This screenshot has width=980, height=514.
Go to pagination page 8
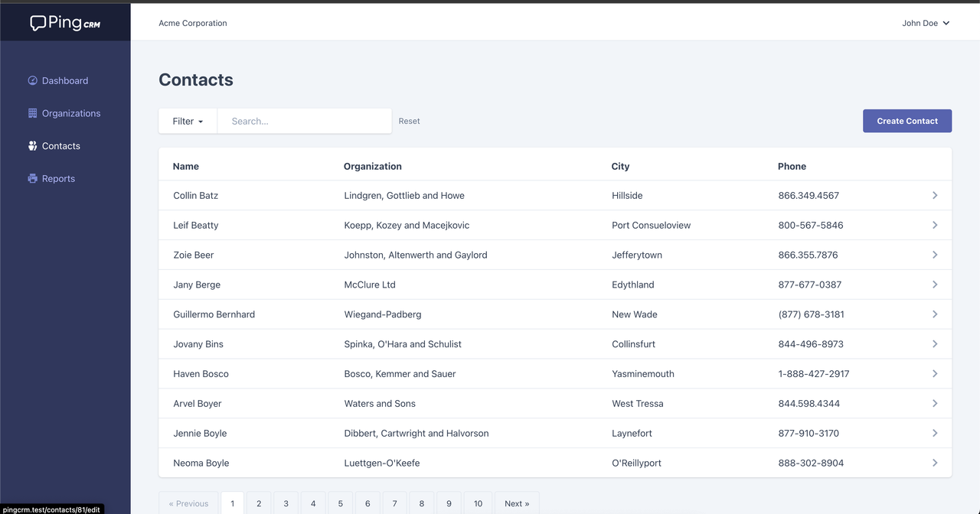[x=422, y=503]
